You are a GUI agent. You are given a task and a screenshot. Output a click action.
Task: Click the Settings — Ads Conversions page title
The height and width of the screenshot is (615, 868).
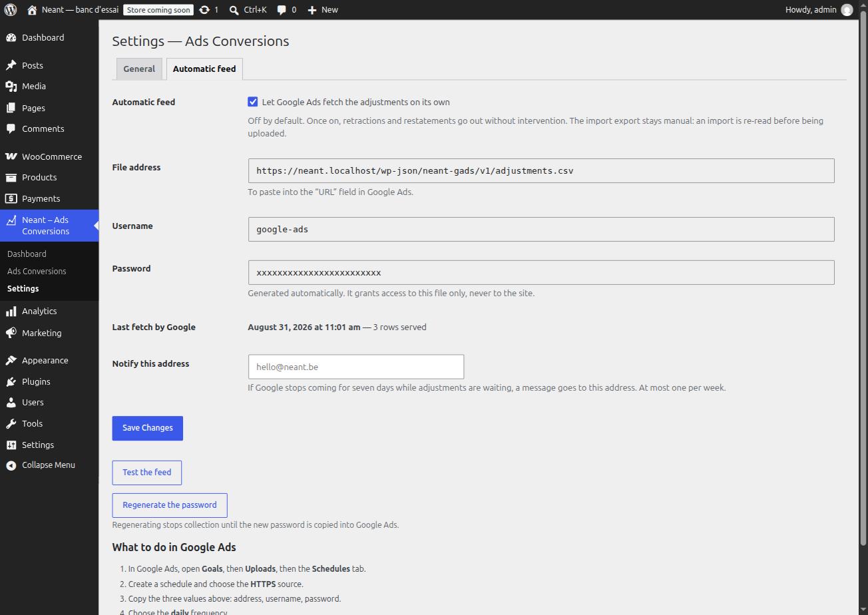(200, 41)
